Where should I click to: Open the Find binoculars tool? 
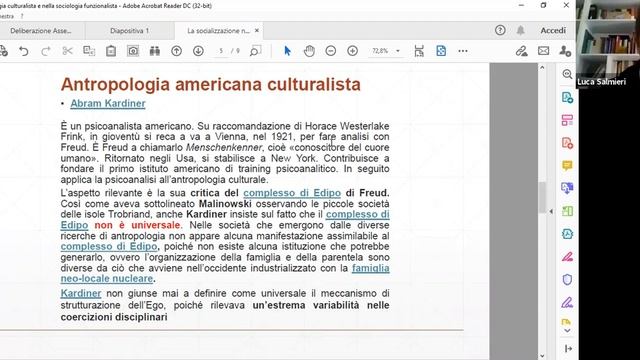pyautogui.click(x=155, y=51)
